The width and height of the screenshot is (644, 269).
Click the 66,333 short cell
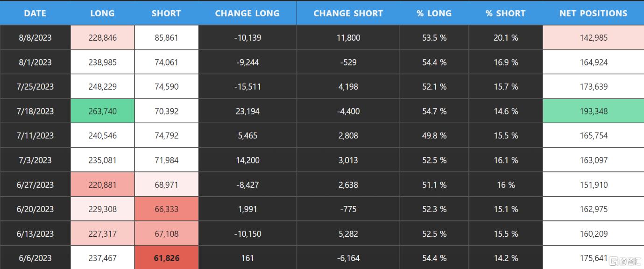(x=166, y=209)
